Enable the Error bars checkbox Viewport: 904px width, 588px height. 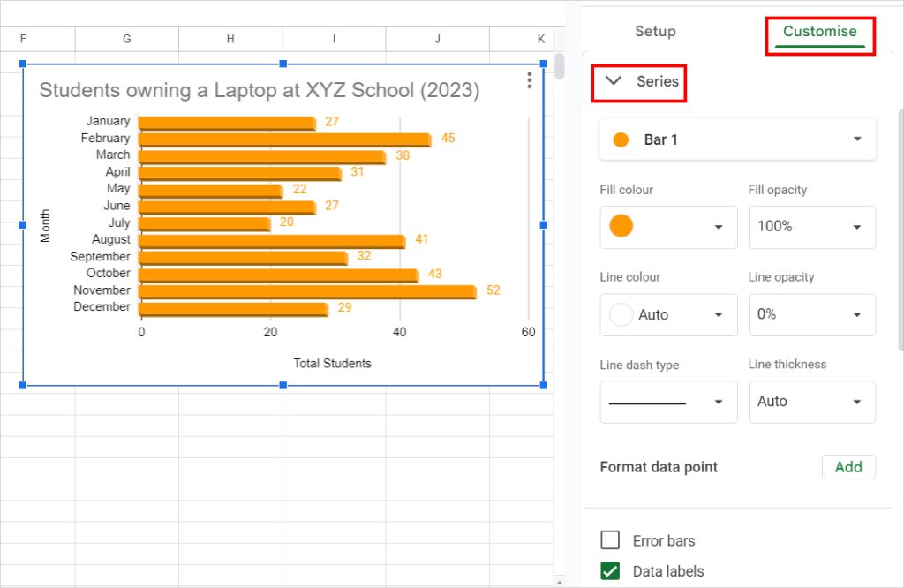click(610, 539)
